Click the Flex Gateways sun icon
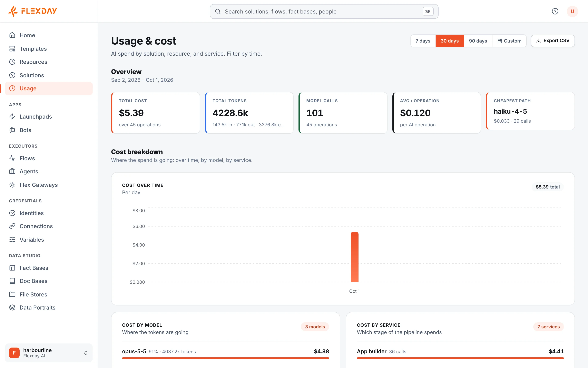The height and width of the screenshot is (368, 588). click(12, 185)
